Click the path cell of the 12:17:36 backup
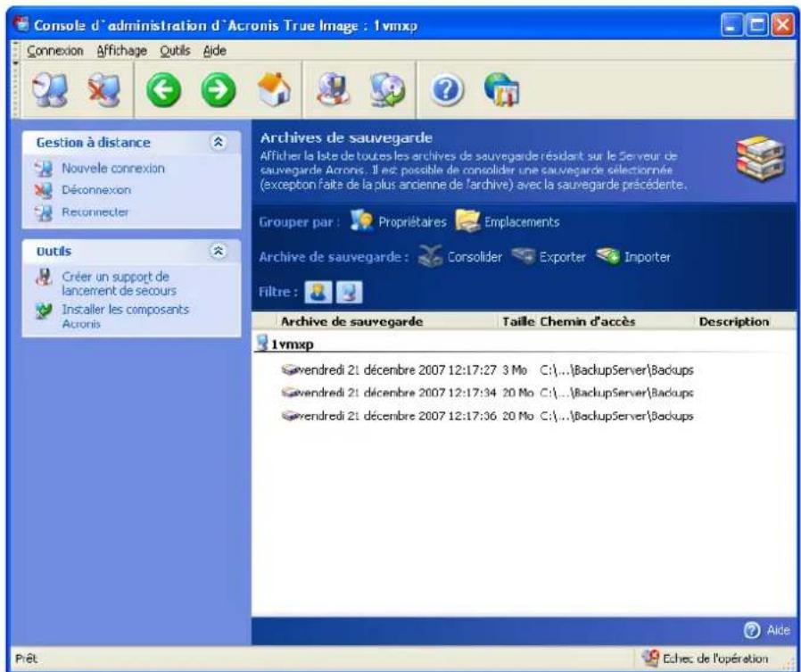 tap(616, 416)
